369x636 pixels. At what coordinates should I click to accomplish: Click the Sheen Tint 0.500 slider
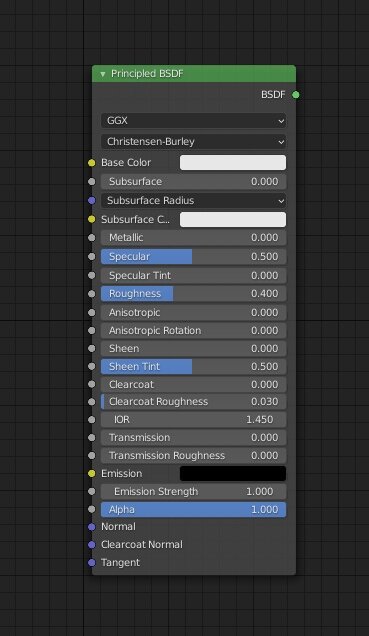pyautogui.click(x=193, y=366)
